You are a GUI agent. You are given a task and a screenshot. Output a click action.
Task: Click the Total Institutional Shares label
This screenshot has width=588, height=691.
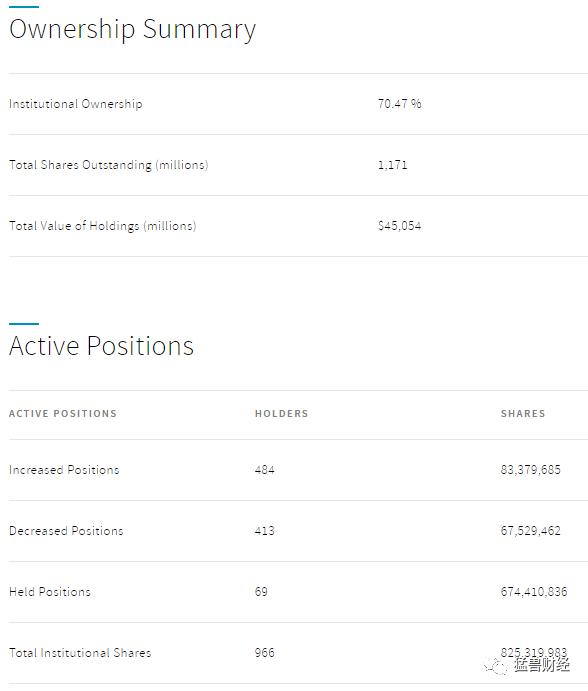(x=80, y=653)
